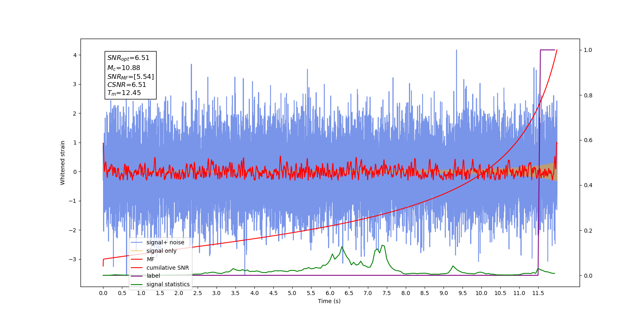Click the 8.0 time axis tick label
The height and width of the screenshot is (322, 644).
[x=406, y=293]
